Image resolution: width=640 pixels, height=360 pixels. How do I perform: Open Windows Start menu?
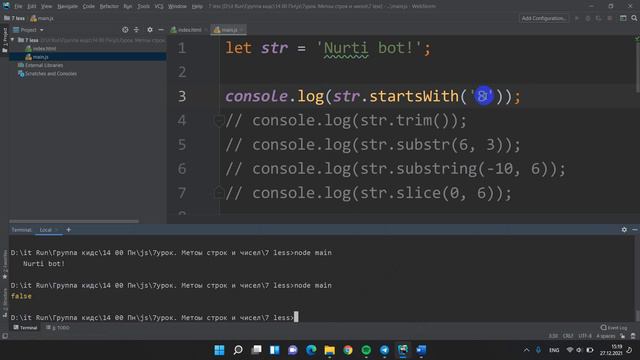click(x=219, y=350)
